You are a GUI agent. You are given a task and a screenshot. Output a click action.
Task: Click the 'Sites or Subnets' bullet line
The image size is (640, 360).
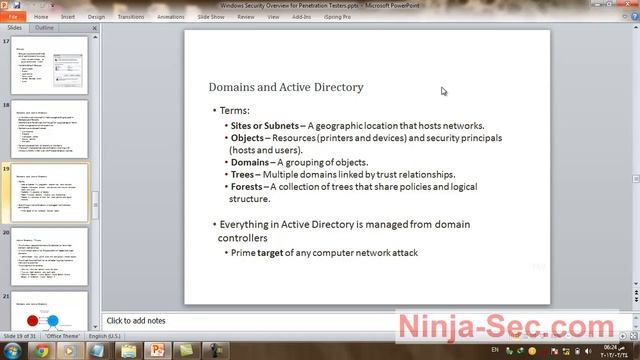tap(357, 126)
